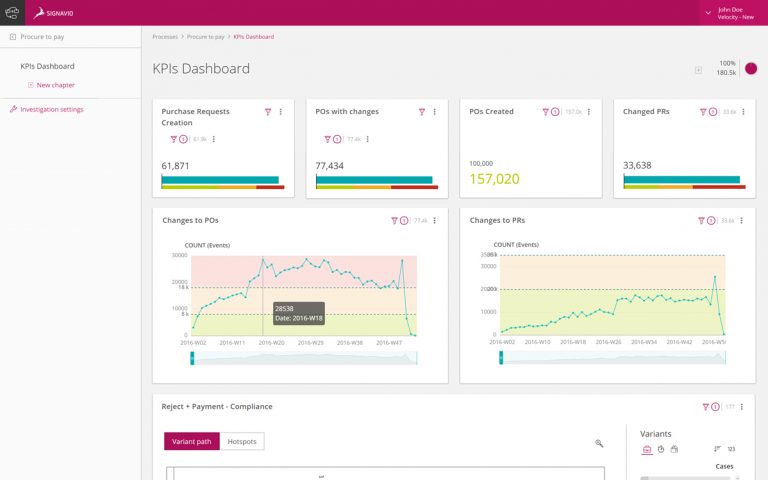Toggle the 123 number display in Variants panel
The image size is (768, 480).
pyautogui.click(x=731, y=449)
